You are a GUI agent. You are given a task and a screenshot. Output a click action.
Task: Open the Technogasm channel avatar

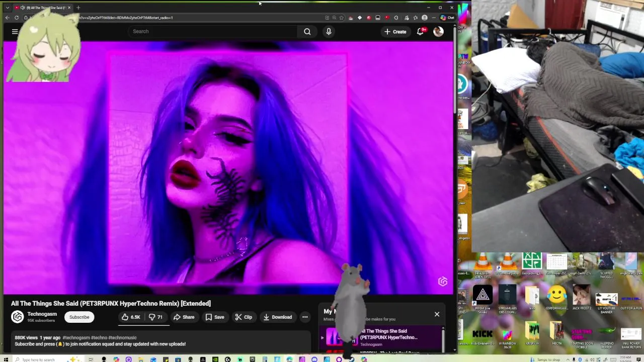[18, 317]
